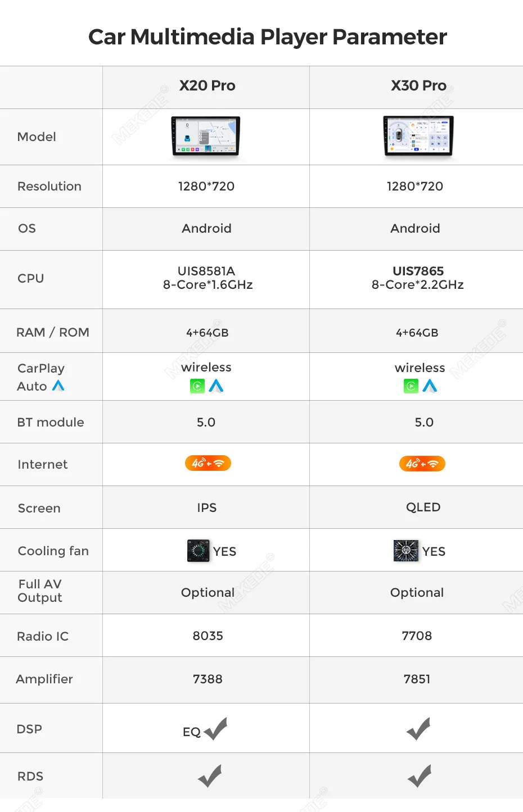
Task: Click the cooling fan image for X30 Pro
Action: coord(406,551)
